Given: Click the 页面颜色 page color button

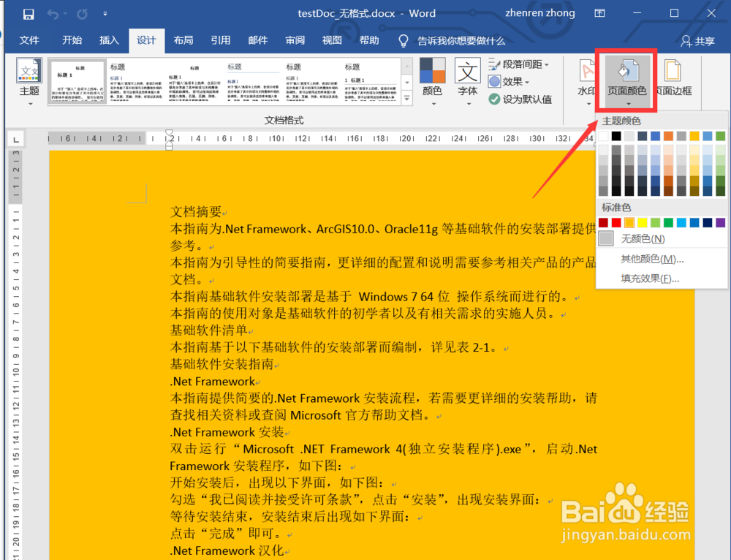Looking at the screenshot, I should pyautogui.click(x=627, y=82).
